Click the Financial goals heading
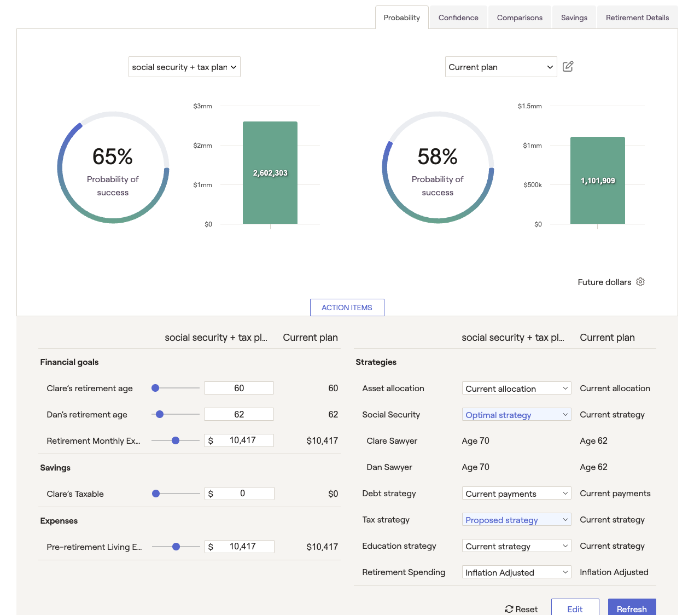Viewport: 700px width, 615px height. click(69, 362)
